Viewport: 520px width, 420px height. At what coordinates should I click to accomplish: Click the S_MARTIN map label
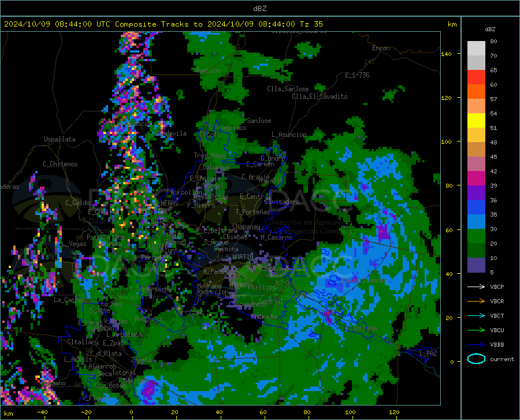[x=239, y=257]
